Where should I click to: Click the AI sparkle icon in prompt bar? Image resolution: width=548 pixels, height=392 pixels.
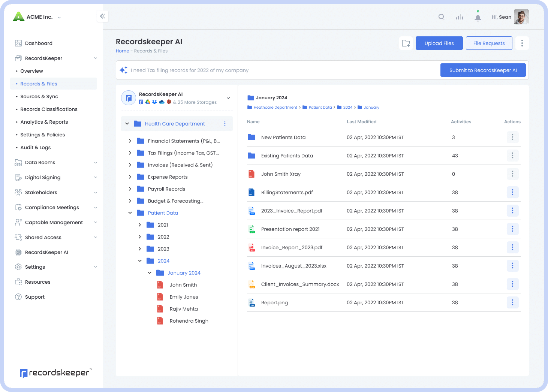coord(123,70)
